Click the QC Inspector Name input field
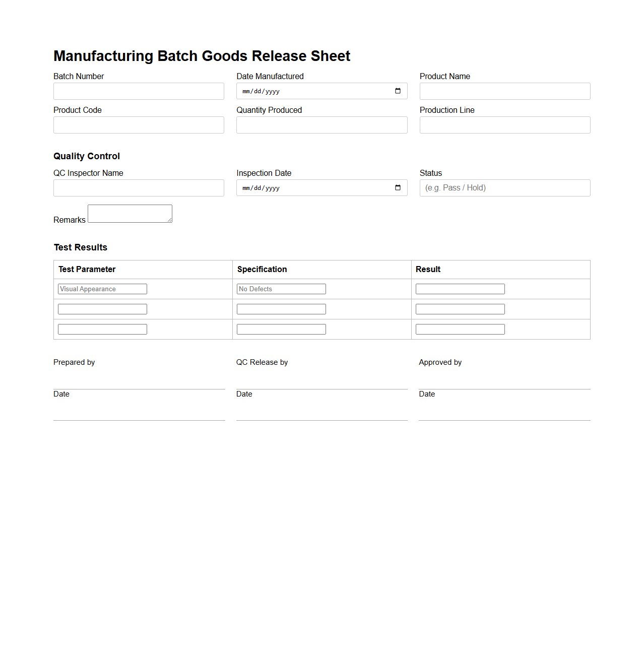Screen dimensions: 644x655 click(139, 187)
